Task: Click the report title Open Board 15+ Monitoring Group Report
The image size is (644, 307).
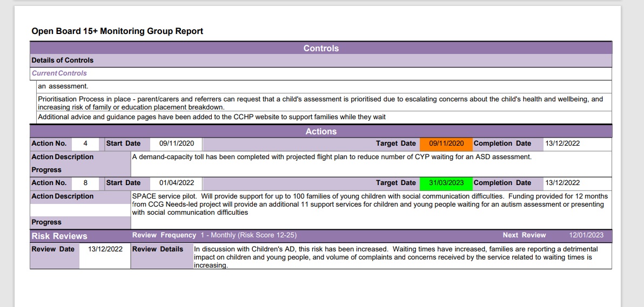Action: pyautogui.click(x=117, y=31)
